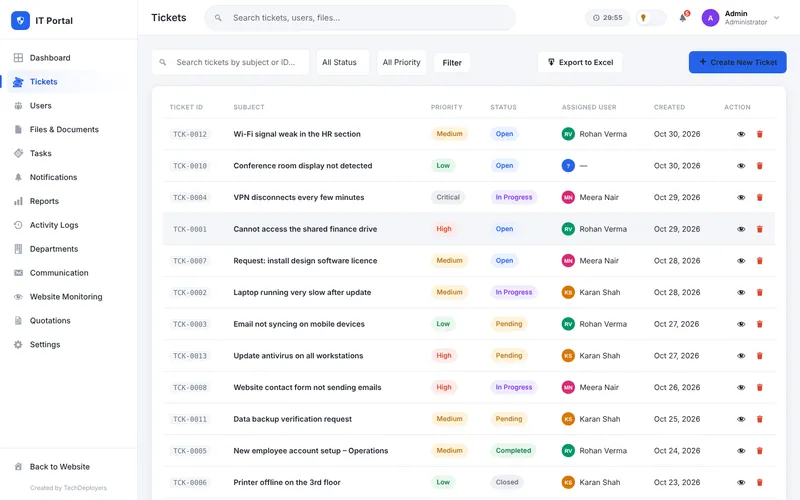Viewport: 800px width, 500px height.
Task: Delete ticket TCK-0004 with the trash icon
Action: (759, 197)
